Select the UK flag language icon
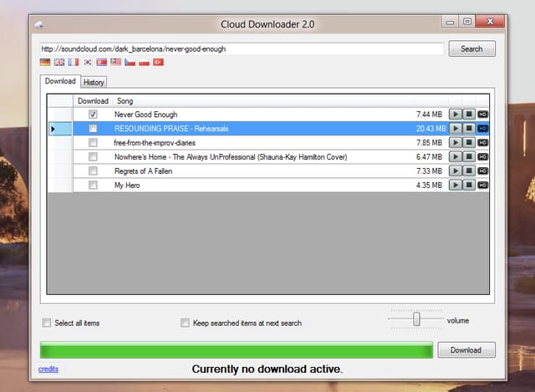 [59, 62]
